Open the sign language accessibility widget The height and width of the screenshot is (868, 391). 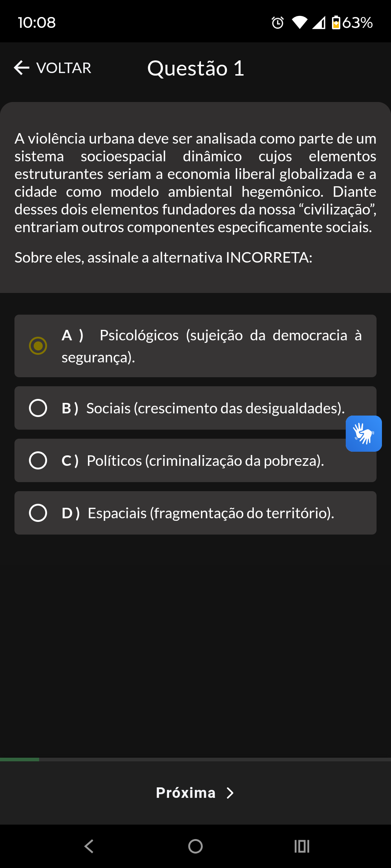pos(363,433)
